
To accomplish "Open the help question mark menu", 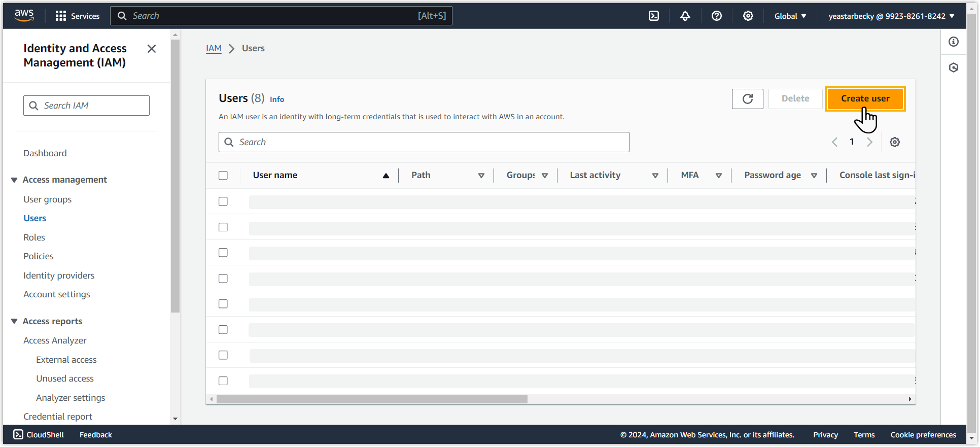I will tap(717, 16).
